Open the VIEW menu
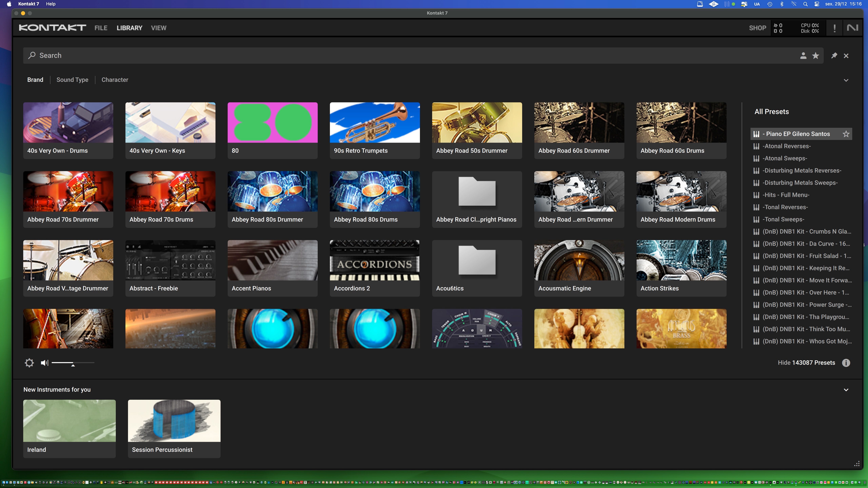Screen dimensions: 868x488 [159, 28]
